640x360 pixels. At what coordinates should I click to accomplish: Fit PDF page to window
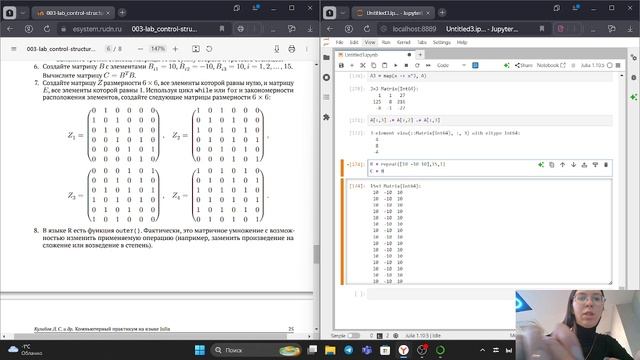196,49
